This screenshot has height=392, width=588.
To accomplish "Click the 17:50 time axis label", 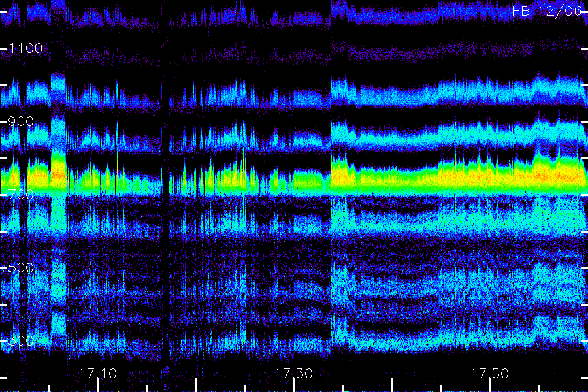I will (x=490, y=374).
